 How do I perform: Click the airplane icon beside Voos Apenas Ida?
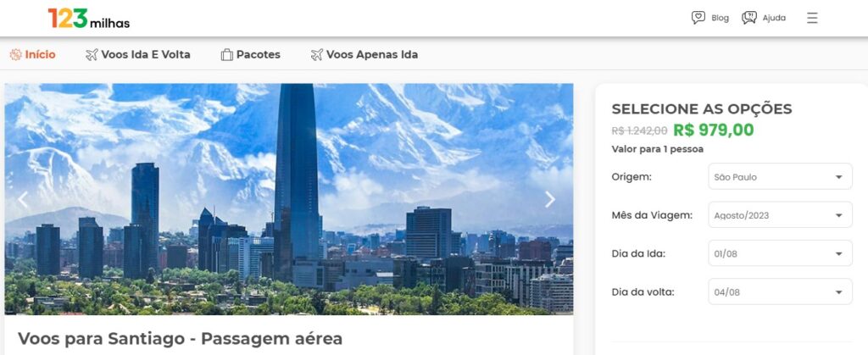point(317,55)
